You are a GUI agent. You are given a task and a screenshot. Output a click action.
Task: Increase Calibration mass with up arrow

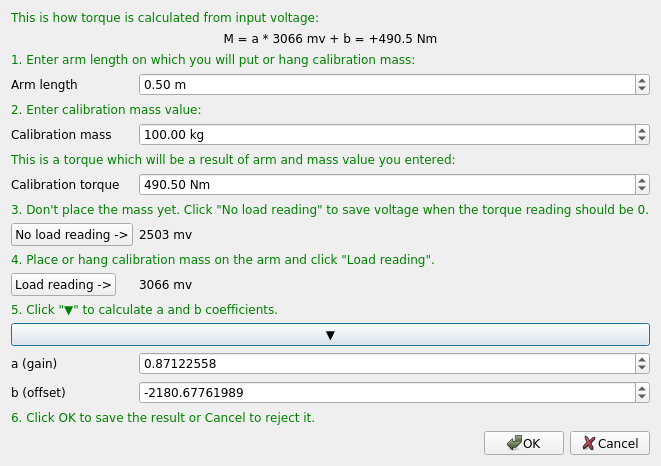(642, 130)
